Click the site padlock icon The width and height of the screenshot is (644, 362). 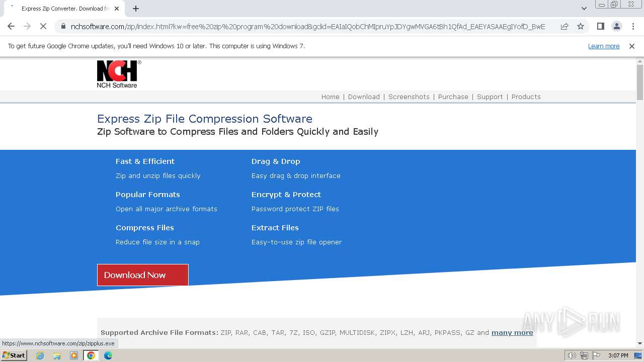pos(63,27)
